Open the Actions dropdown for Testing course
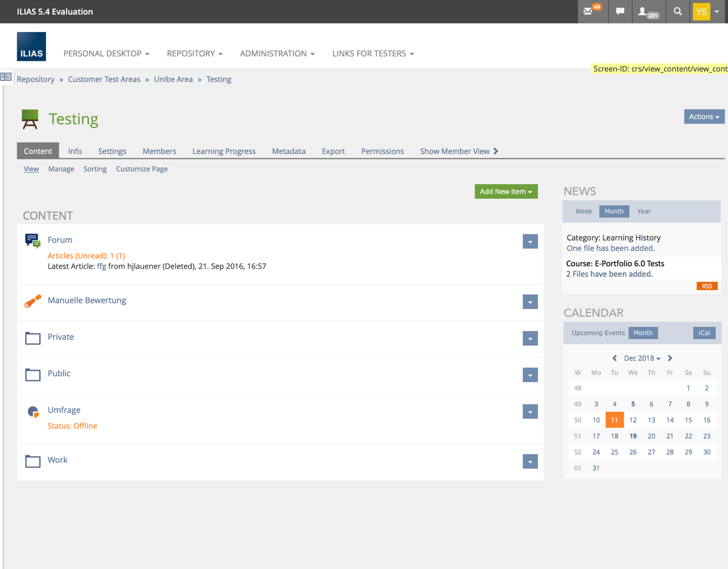This screenshot has width=728, height=569. (x=703, y=116)
